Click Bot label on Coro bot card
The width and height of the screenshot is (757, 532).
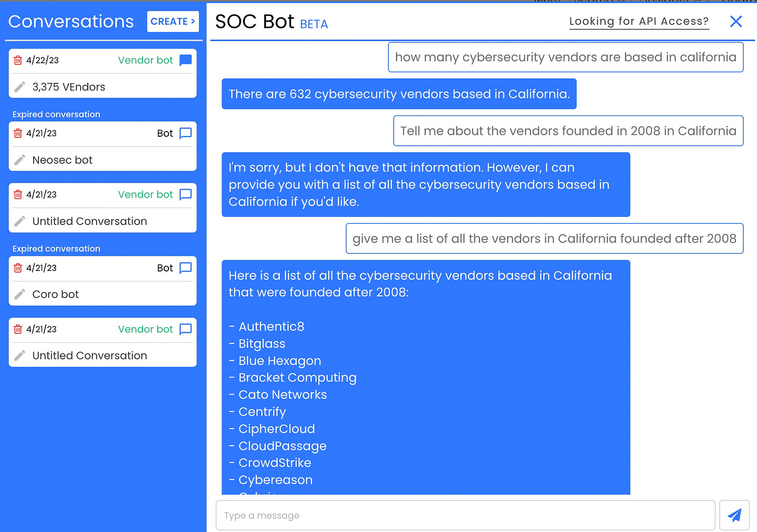pyautogui.click(x=165, y=268)
